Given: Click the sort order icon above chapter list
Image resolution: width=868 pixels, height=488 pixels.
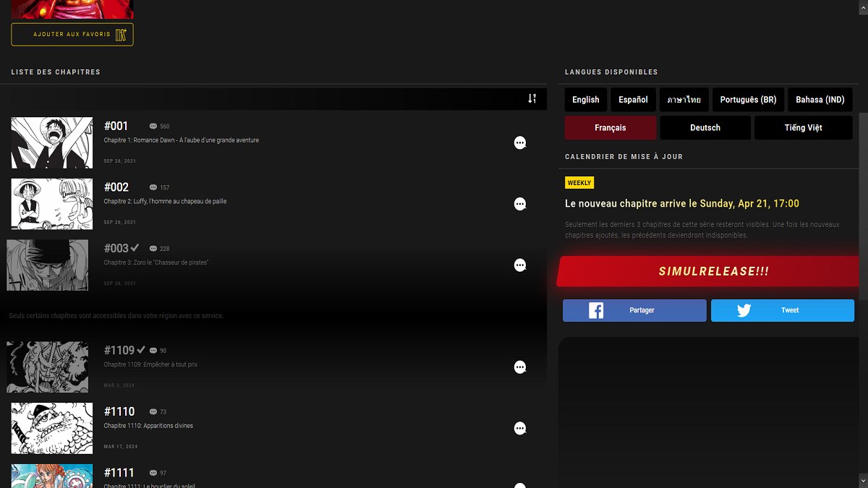Looking at the screenshot, I should coord(532,98).
